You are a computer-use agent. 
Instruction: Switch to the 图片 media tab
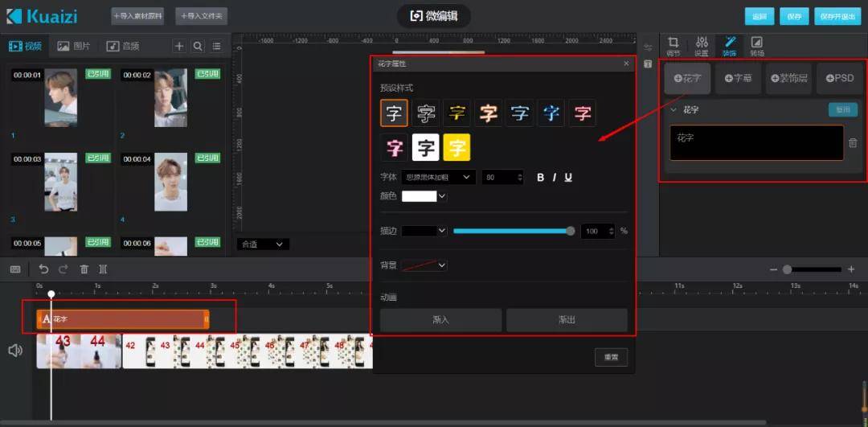[x=74, y=47]
